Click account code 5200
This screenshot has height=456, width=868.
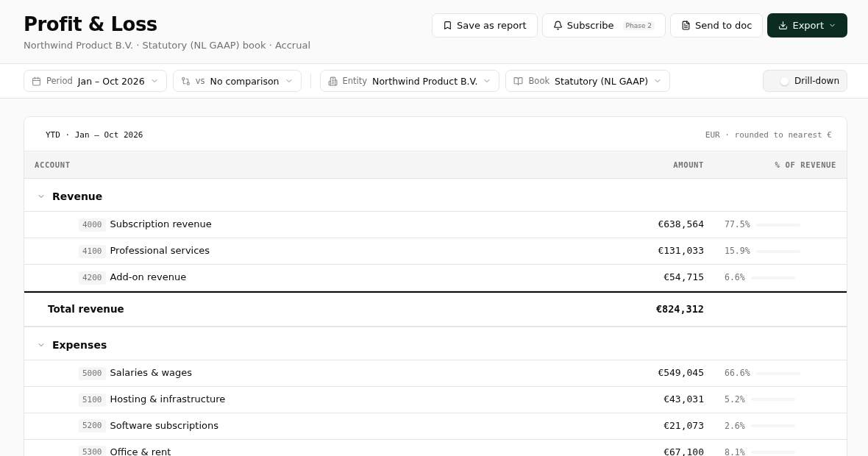(x=92, y=426)
